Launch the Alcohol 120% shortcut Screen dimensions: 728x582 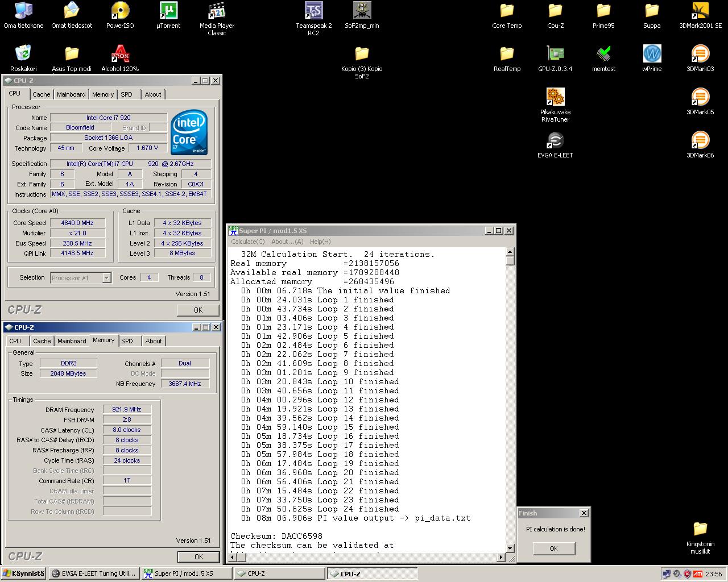click(120, 59)
